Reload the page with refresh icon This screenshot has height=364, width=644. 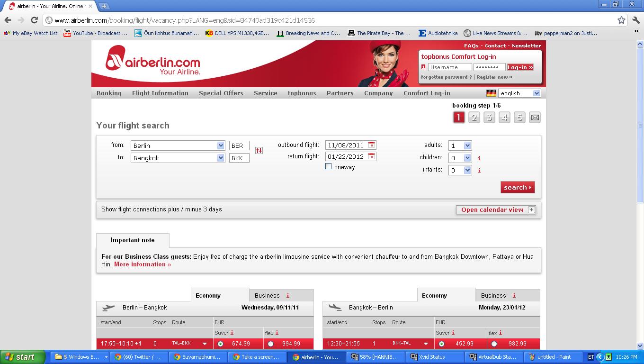(x=34, y=20)
